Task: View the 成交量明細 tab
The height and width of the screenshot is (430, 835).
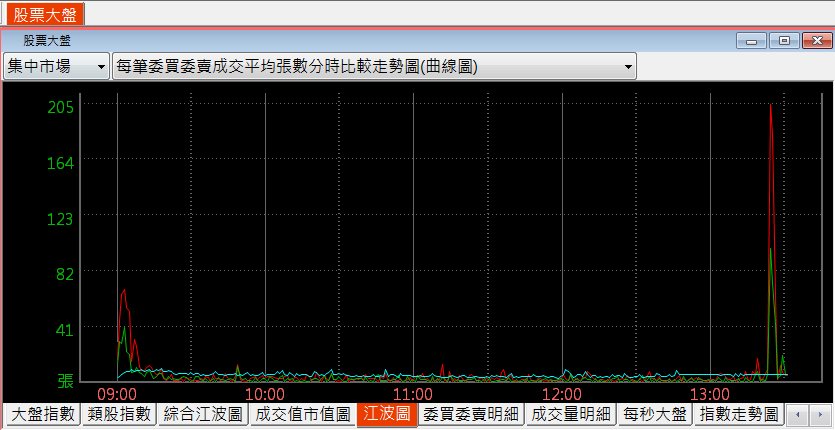Action: point(568,413)
